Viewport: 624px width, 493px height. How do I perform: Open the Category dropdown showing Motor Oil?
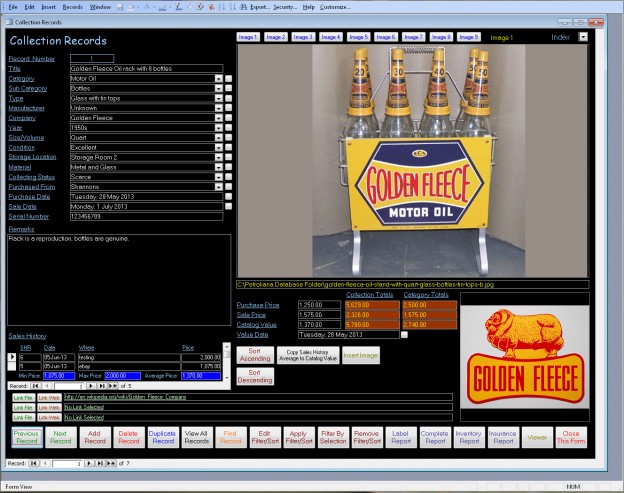[219, 79]
